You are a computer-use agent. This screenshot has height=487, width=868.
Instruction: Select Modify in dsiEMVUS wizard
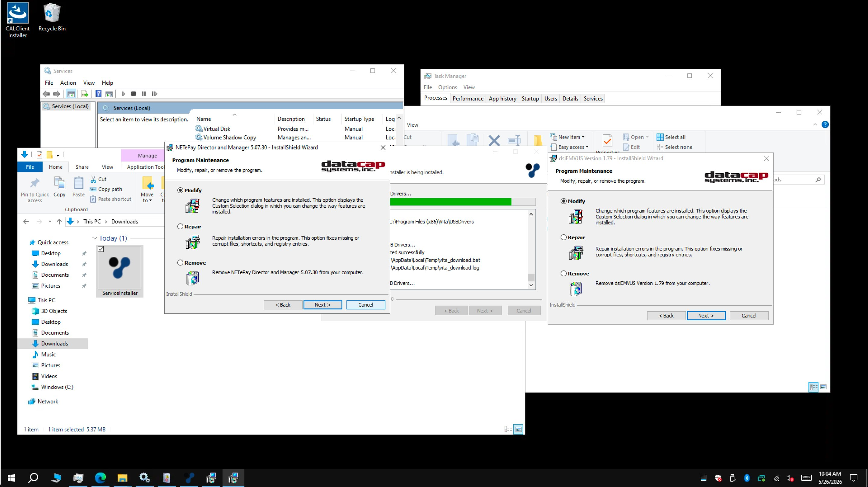pos(564,201)
